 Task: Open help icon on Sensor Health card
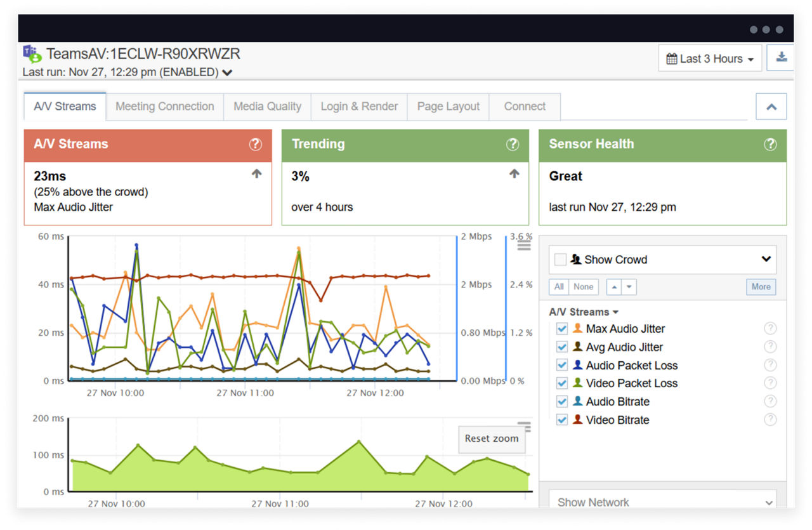click(x=770, y=144)
